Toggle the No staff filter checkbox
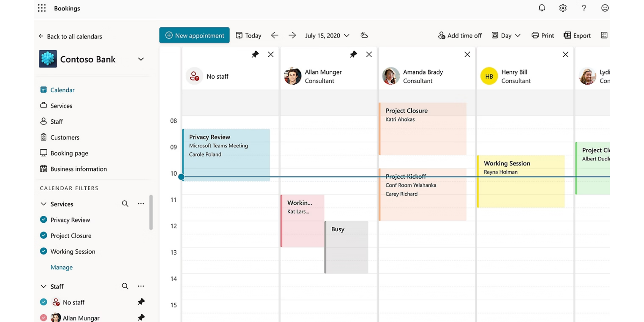The image size is (644, 322). (x=43, y=302)
